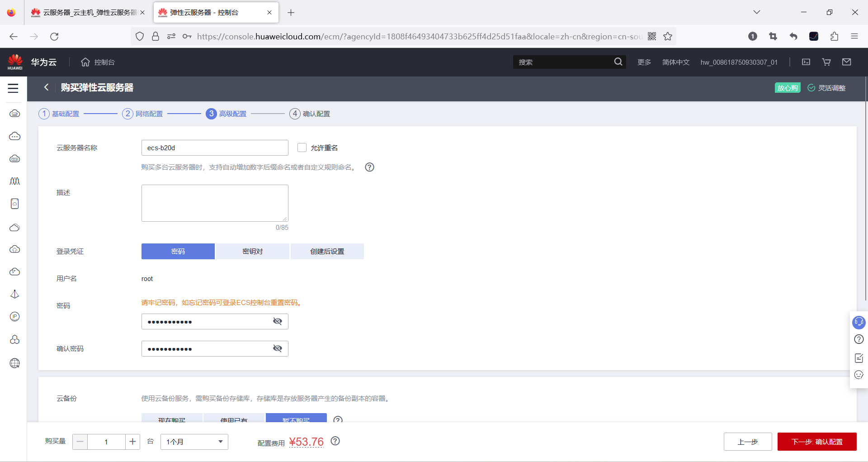Click the purchase quantity input
The width and height of the screenshot is (868, 462).
click(x=106, y=442)
